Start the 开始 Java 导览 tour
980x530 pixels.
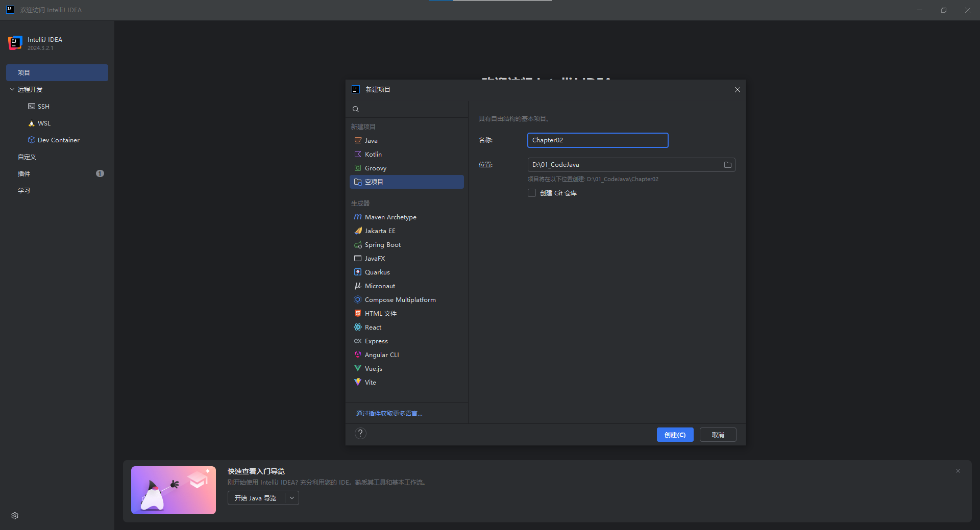pyautogui.click(x=256, y=498)
